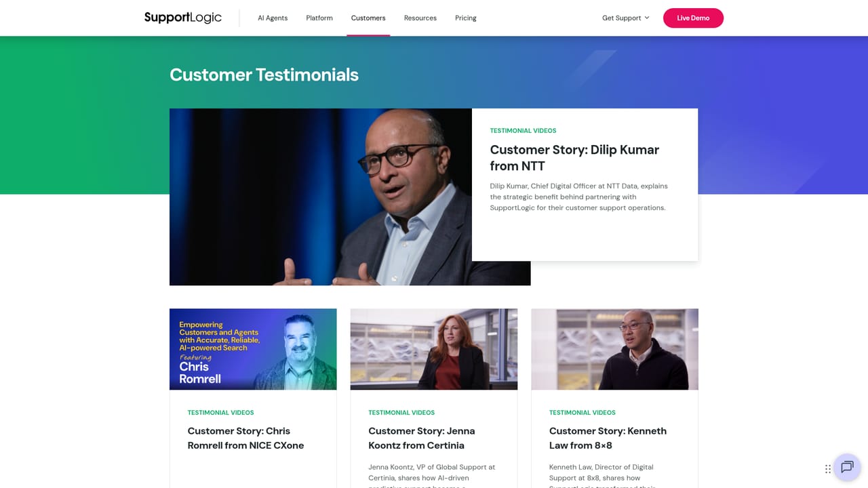Click the Customer Testimonials heading
The height and width of the screenshot is (488, 868).
pos(264,75)
